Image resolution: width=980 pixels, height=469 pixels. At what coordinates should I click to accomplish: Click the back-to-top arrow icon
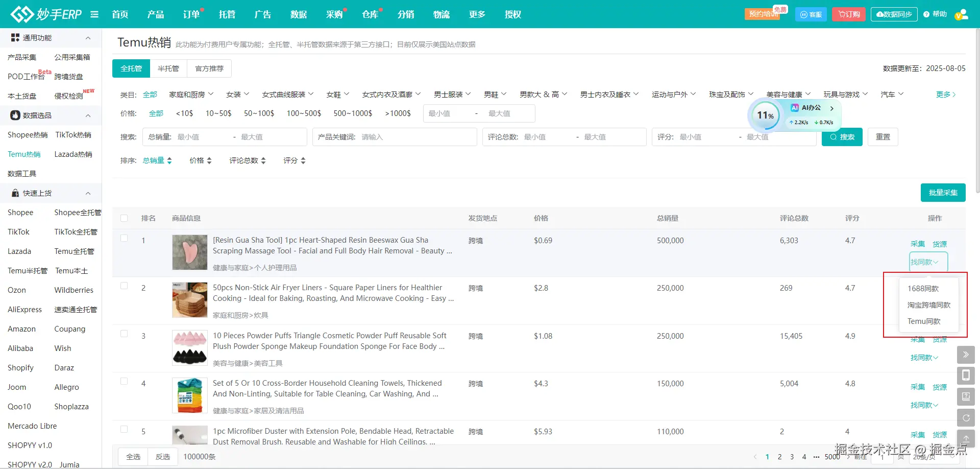pos(966,438)
